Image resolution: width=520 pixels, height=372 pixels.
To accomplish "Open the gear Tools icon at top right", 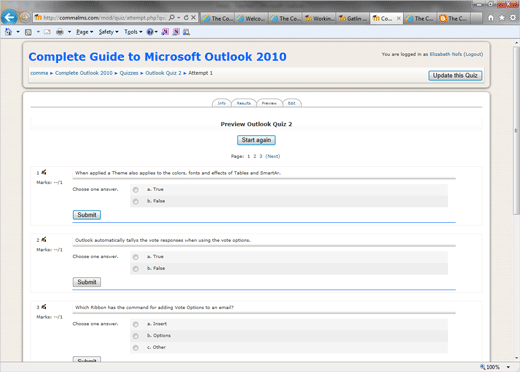I will pos(513,18).
